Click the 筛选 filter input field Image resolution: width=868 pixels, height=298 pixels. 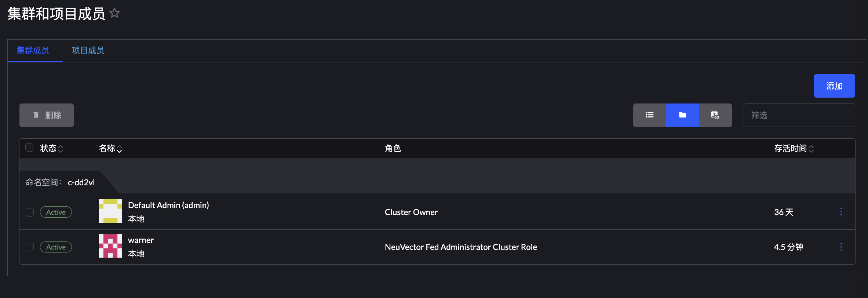pyautogui.click(x=799, y=115)
